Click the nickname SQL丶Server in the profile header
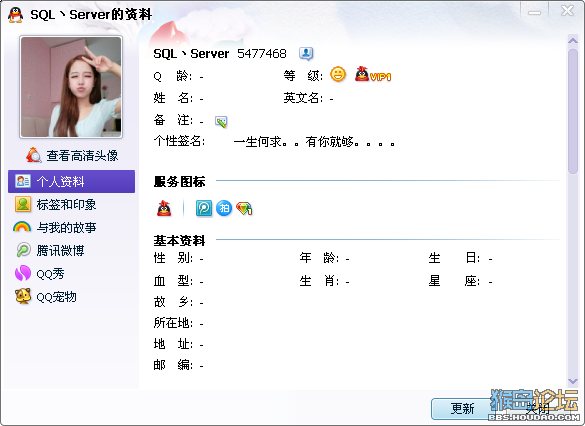The image size is (585, 426). [x=191, y=54]
